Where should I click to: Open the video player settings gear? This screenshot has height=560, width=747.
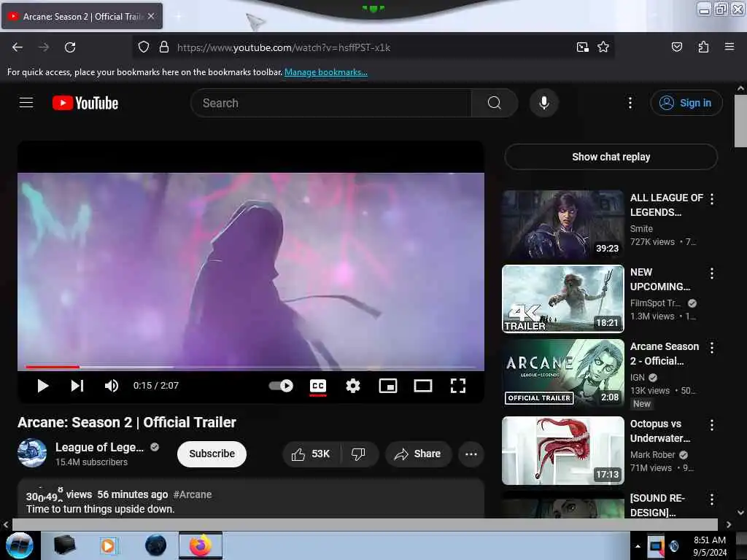(x=353, y=386)
